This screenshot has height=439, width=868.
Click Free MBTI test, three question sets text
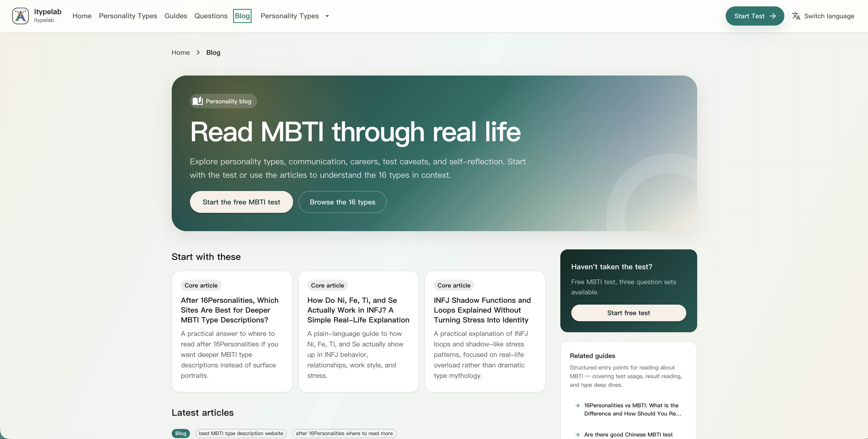coord(623,287)
